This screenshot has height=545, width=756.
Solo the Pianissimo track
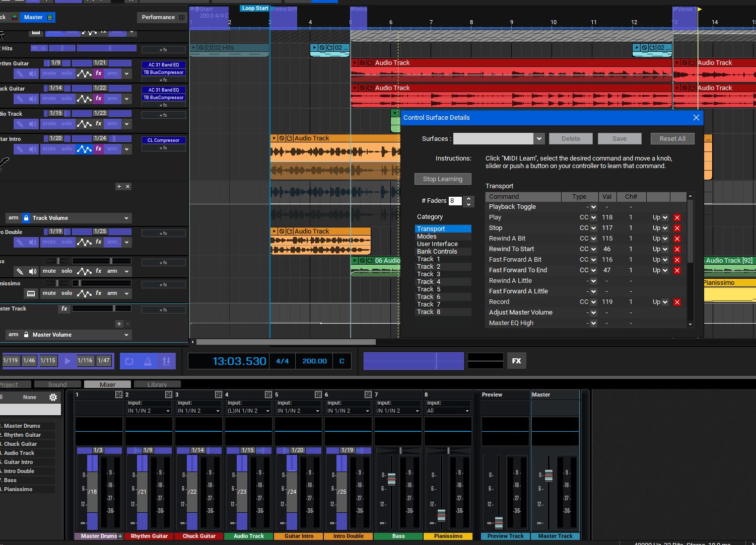tap(67, 293)
